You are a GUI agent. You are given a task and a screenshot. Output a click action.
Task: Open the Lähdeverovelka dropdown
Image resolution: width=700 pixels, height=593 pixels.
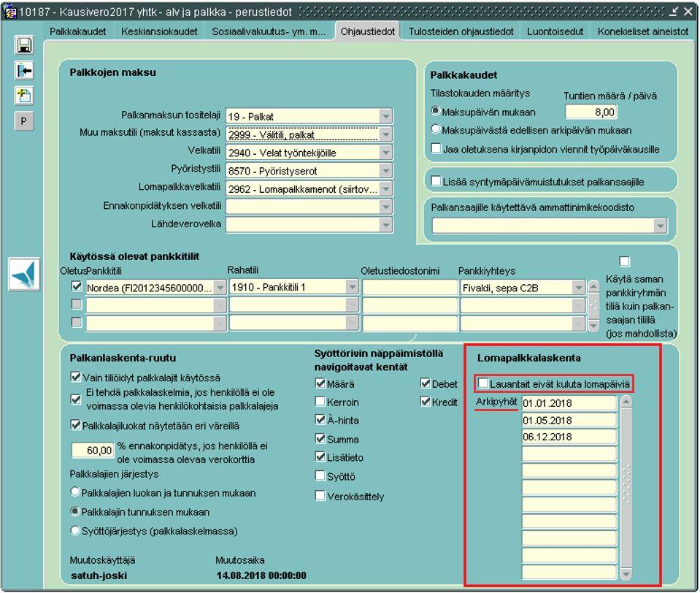[x=385, y=225]
